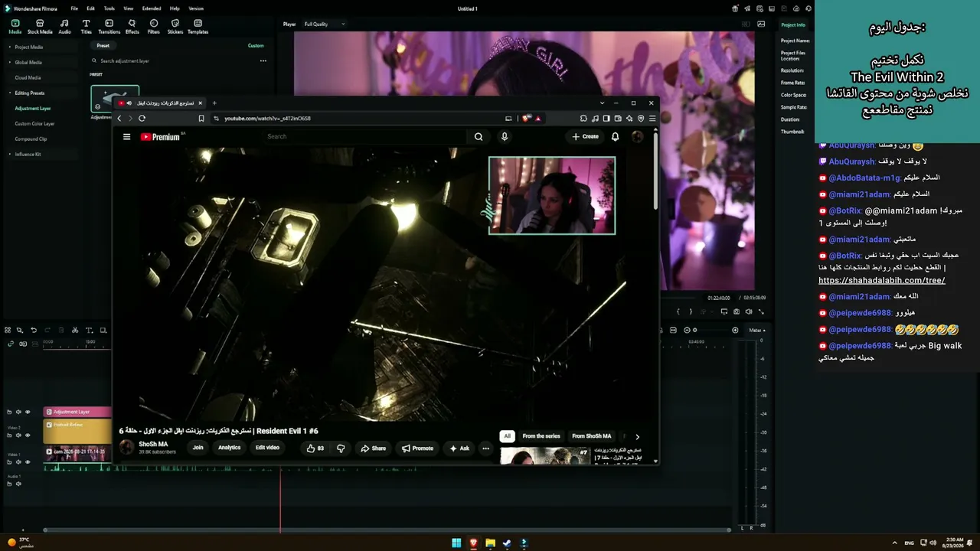Open the Stock Media tab in Filmora
Image resolution: width=980 pixels, height=551 pixels.
pos(40,27)
